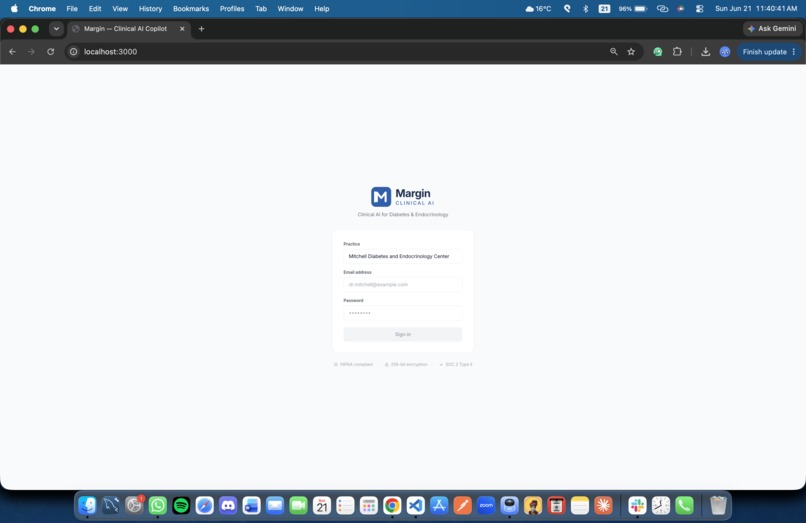Open Spotify from the dock
Screen dimensions: 806x523
coord(181,506)
